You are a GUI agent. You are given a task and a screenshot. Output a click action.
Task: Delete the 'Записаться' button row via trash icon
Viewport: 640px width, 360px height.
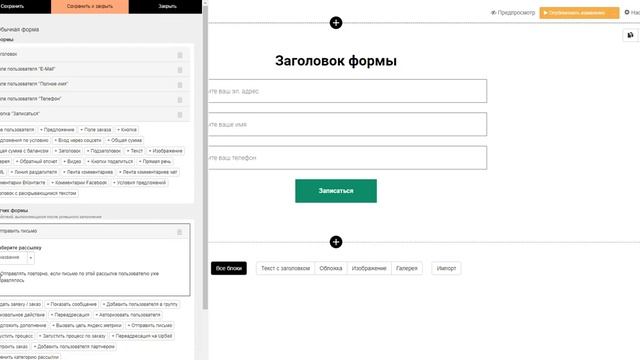pyautogui.click(x=180, y=115)
